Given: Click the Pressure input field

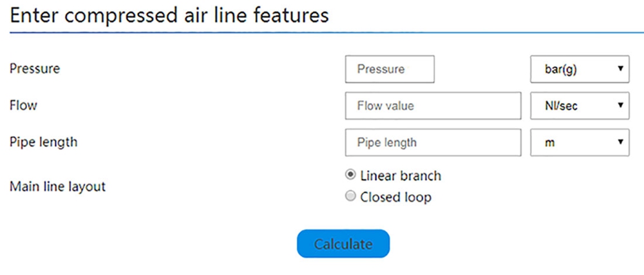Looking at the screenshot, I should coord(390,69).
